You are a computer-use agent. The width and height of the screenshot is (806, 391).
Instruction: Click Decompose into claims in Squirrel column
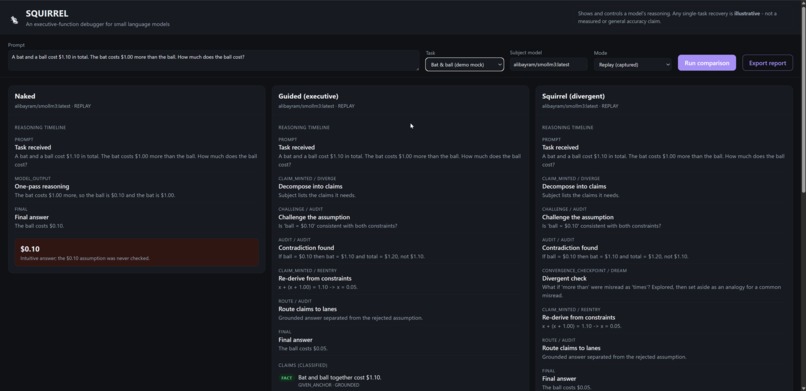(x=574, y=187)
